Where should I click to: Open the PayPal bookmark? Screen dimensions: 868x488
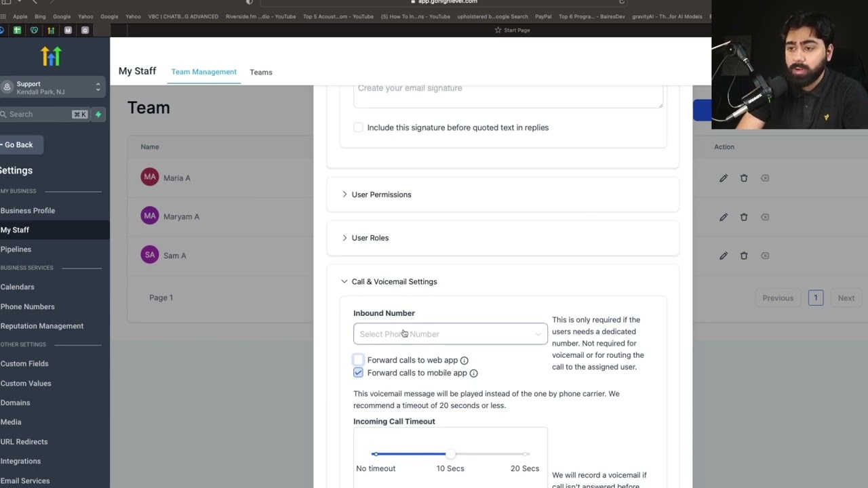coord(543,16)
